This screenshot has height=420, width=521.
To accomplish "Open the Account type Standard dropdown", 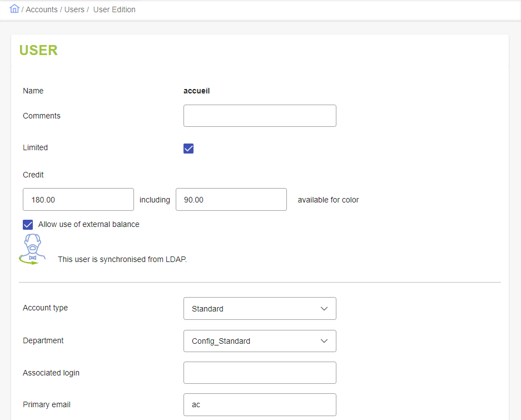I will click(x=260, y=309).
